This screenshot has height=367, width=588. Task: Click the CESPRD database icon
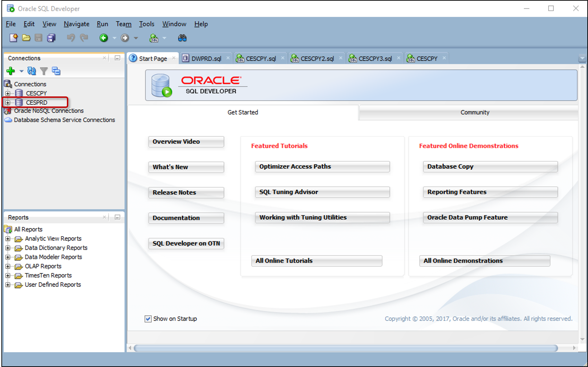(x=19, y=102)
